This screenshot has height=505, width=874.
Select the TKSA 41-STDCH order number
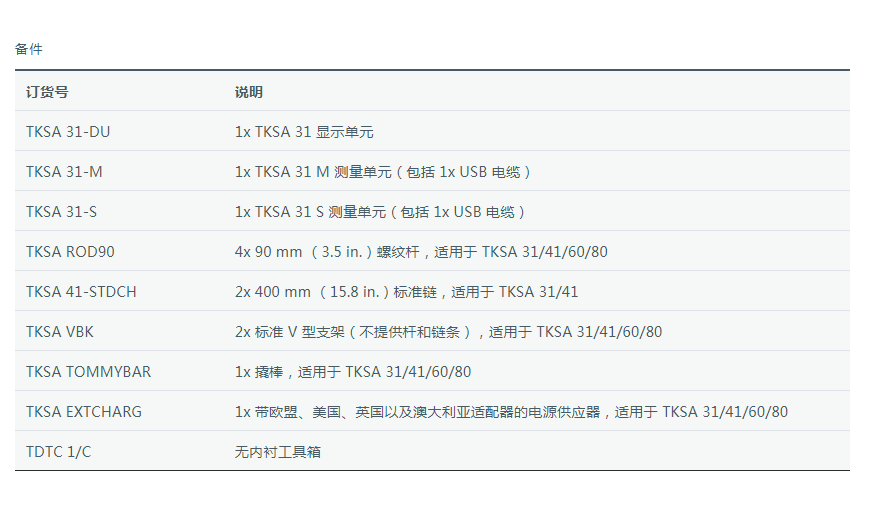coord(81,292)
